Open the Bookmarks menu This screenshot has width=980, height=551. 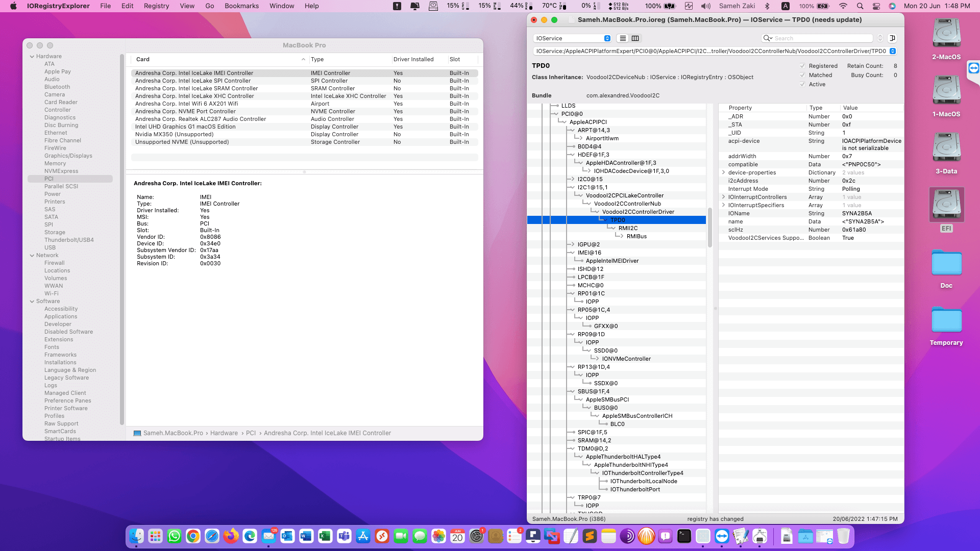[241, 6]
